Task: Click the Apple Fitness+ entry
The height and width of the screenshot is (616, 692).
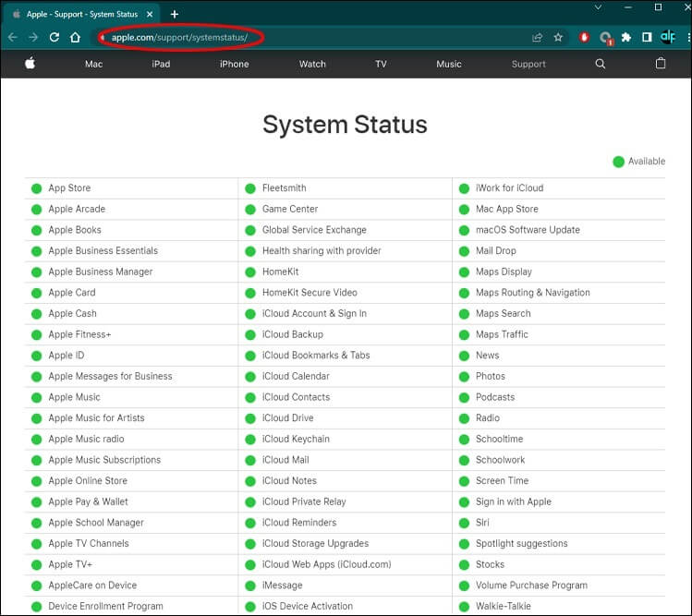Action: (79, 334)
